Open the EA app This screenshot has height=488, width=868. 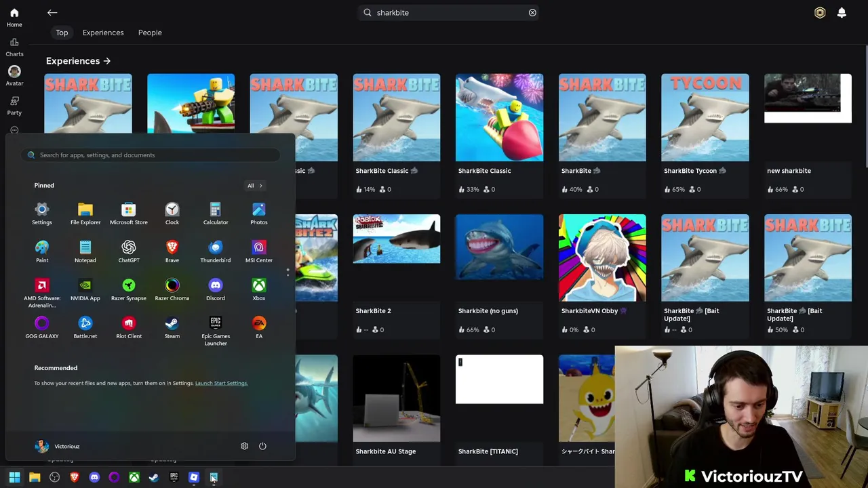[x=259, y=327]
